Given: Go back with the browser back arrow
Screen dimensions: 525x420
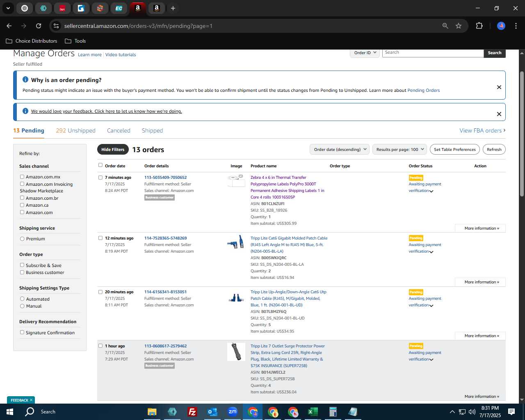Looking at the screenshot, I should (9, 26).
